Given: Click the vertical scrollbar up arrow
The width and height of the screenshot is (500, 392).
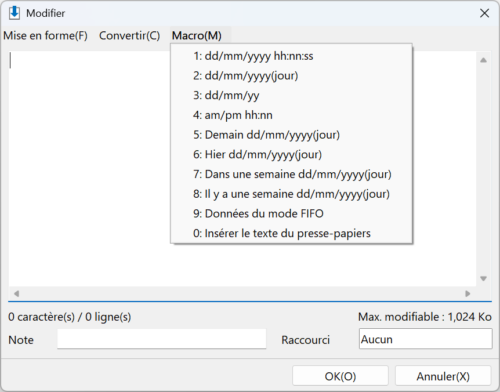Looking at the screenshot, I should 483,60.
